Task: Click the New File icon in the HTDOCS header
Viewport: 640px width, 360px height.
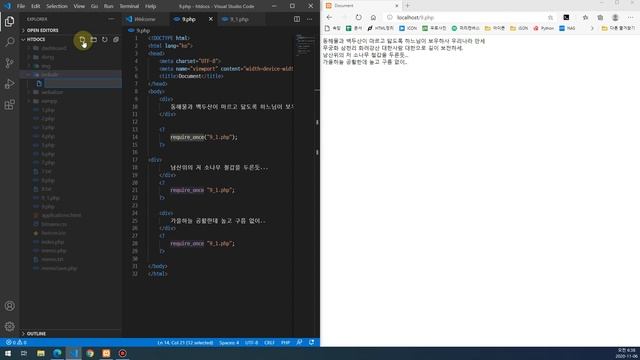Action: tap(82, 40)
